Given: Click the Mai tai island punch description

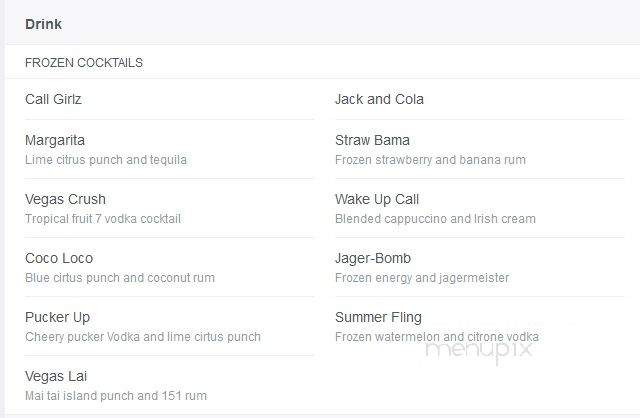Looking at the screenshot, I should 116,396.
